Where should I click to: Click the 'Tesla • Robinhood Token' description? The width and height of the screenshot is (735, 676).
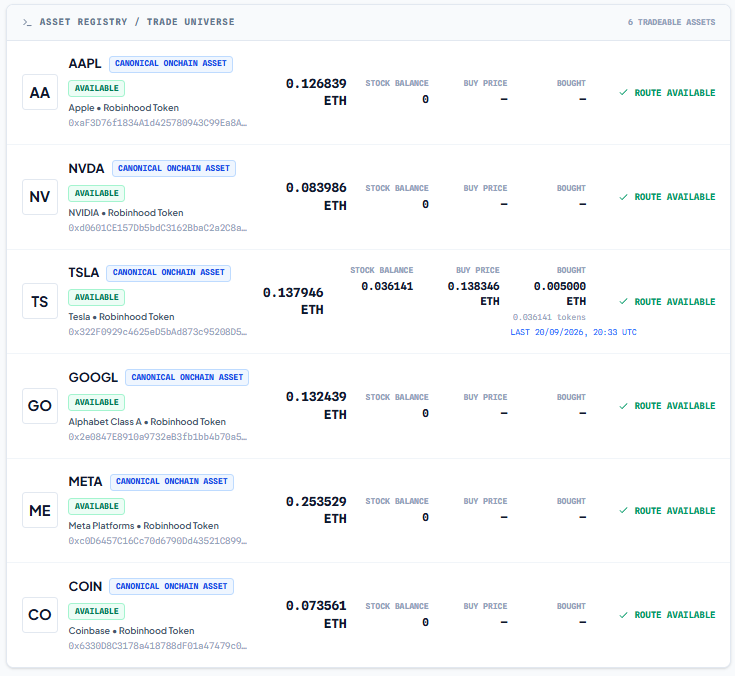tap(121, 317)
